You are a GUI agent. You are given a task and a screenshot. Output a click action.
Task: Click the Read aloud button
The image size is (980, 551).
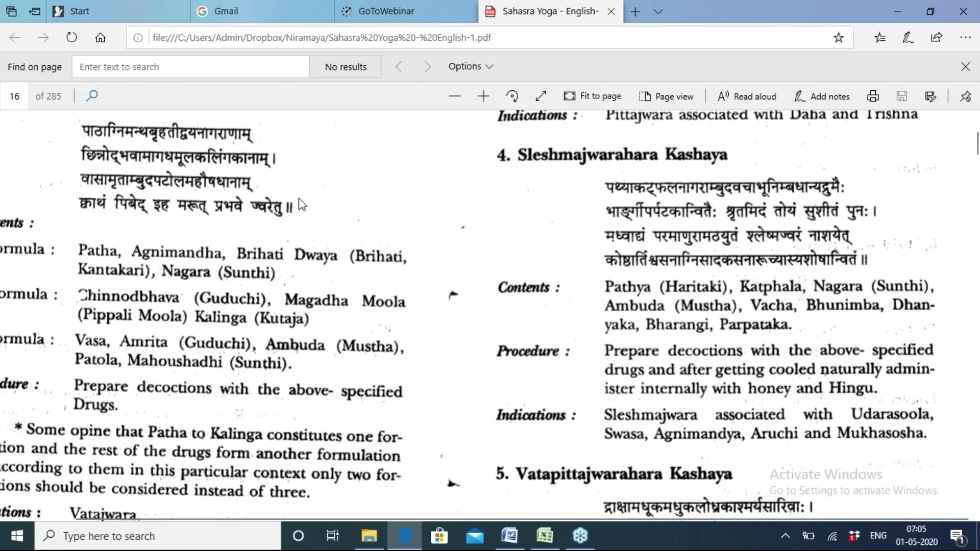[x=747, y=96]
